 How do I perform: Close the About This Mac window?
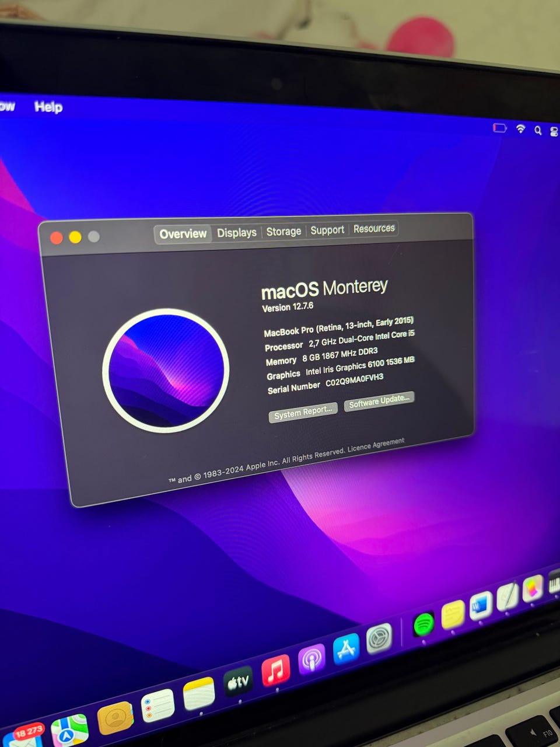click(57, 238)
